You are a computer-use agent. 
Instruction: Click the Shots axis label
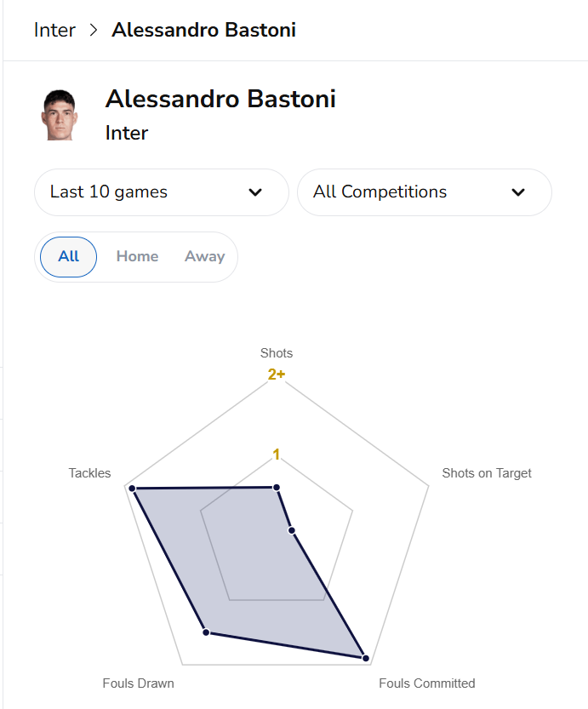point(277,353)
